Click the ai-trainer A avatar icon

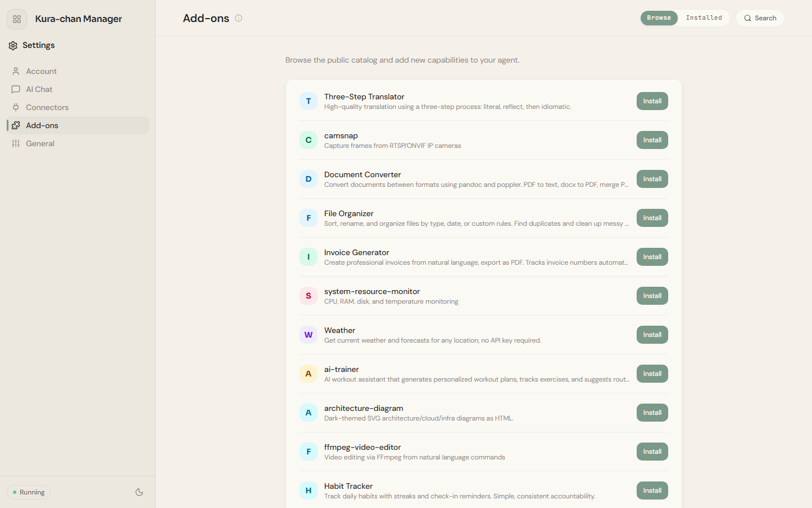[x=308, y=374]
